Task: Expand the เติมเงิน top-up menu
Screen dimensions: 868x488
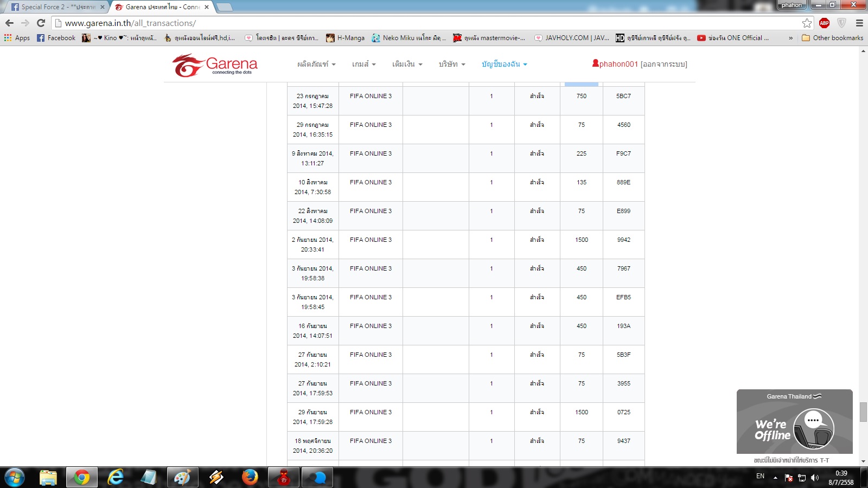Action: pyautogui.click(x=407, y=64)
